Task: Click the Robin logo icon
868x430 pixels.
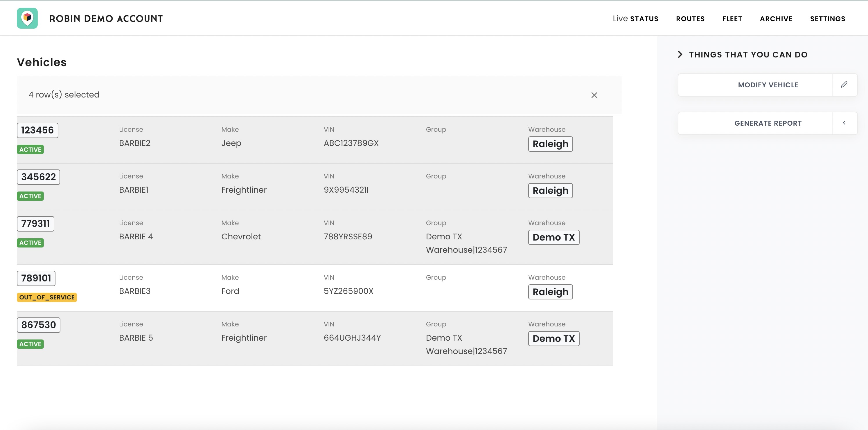Action: (x=27, y=18)
